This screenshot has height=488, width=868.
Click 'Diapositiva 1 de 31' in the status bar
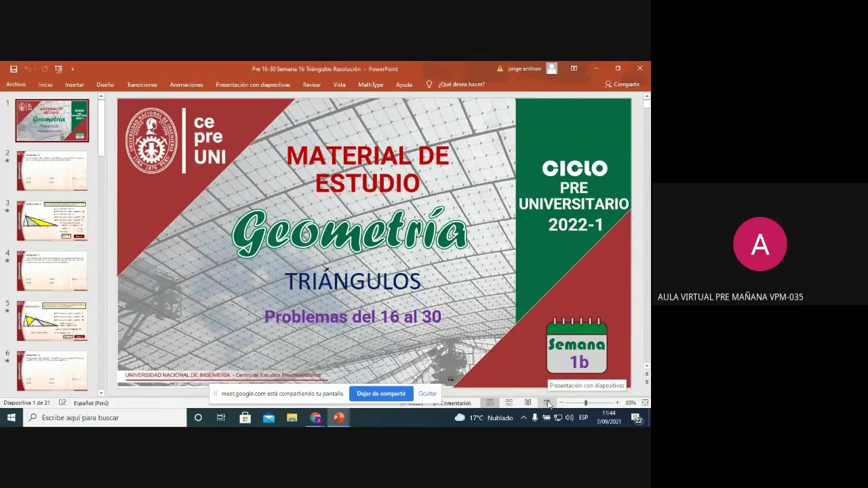pos(26,403)
